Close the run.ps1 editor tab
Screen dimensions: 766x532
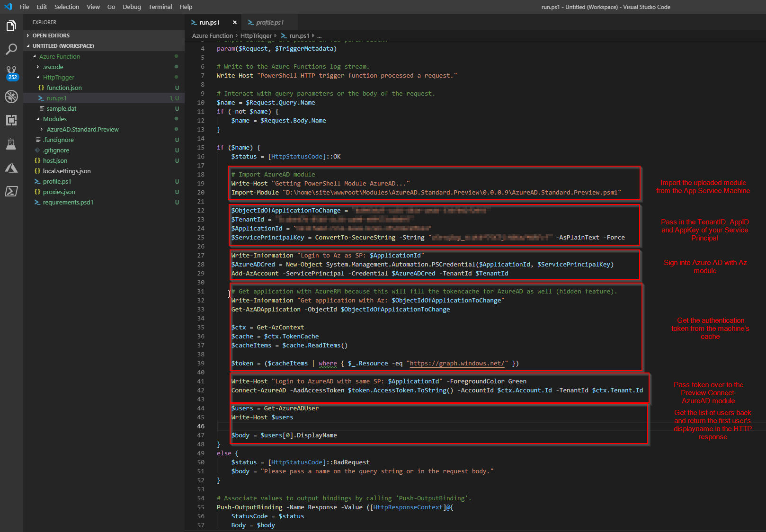point(234,22)
